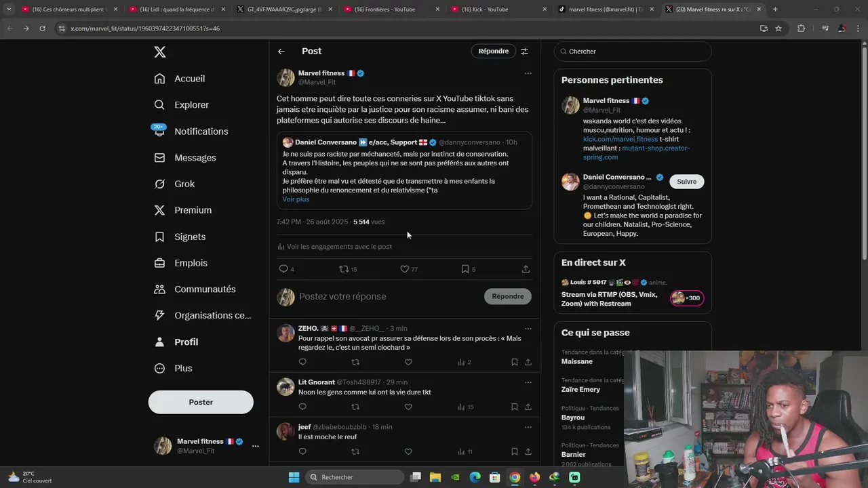Open the reply sorting filter icon
Viewport: 868px width, 488px height.
click(x=524, y=52)
